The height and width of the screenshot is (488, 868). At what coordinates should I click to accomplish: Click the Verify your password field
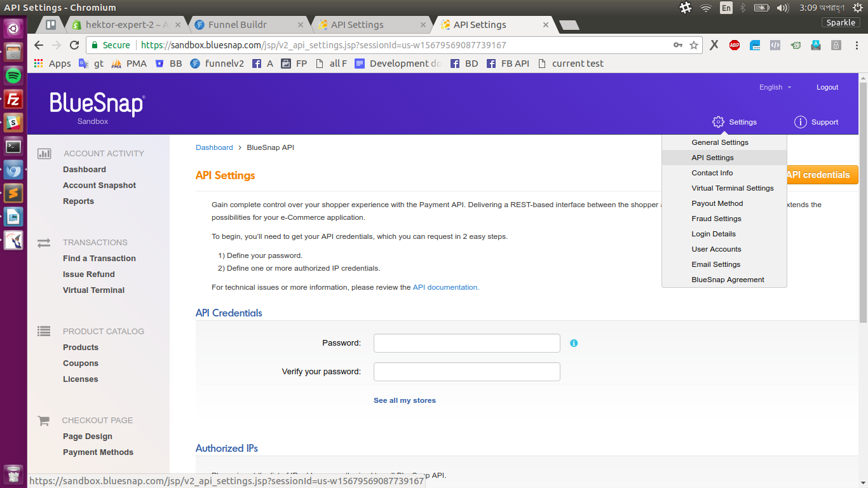pos(467,372)
